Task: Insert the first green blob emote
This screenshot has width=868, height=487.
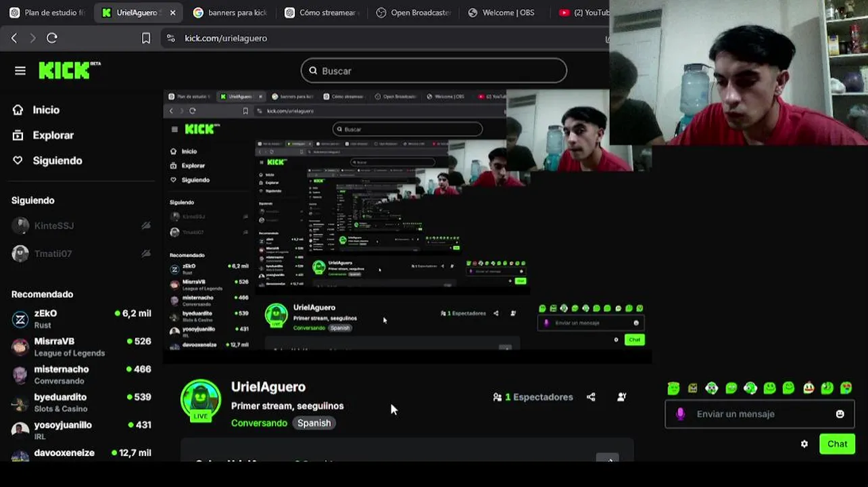Action: (x=673, y=388)
